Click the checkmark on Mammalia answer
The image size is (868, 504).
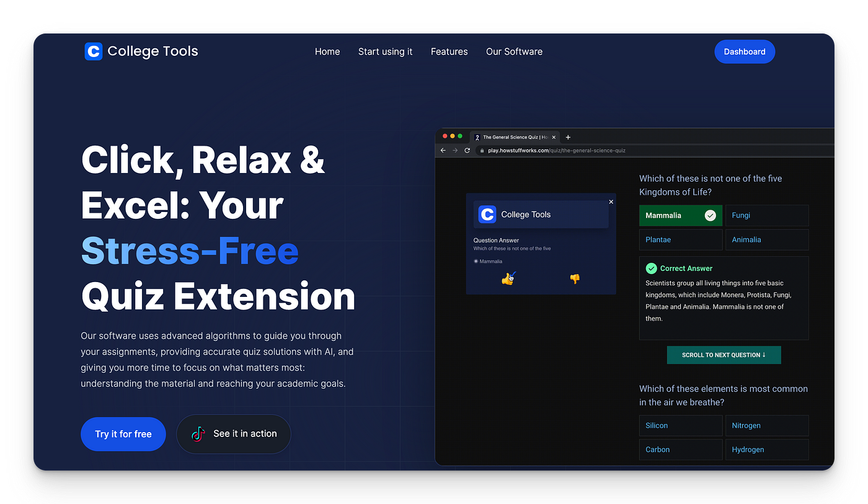pyautogui.click(x=711, y=215)
